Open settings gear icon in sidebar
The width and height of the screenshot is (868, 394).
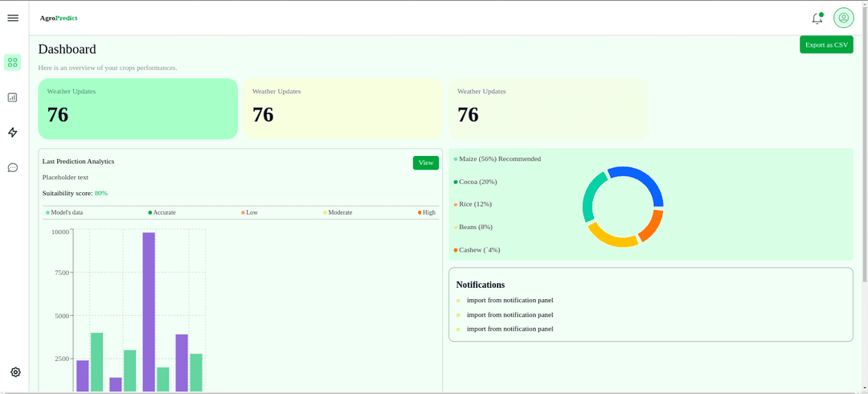[15, 371]
